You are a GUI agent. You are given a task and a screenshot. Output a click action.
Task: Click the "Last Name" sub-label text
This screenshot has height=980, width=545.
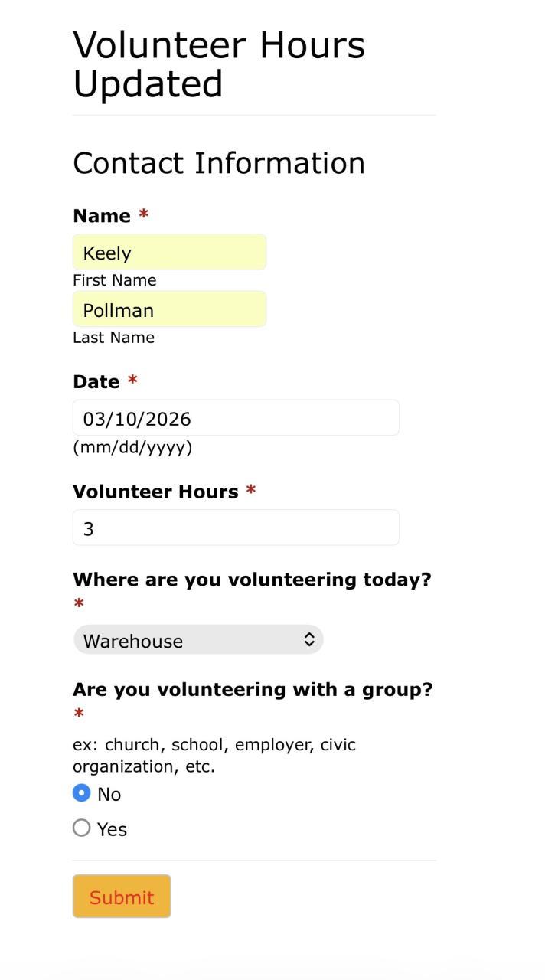(114, 338)
